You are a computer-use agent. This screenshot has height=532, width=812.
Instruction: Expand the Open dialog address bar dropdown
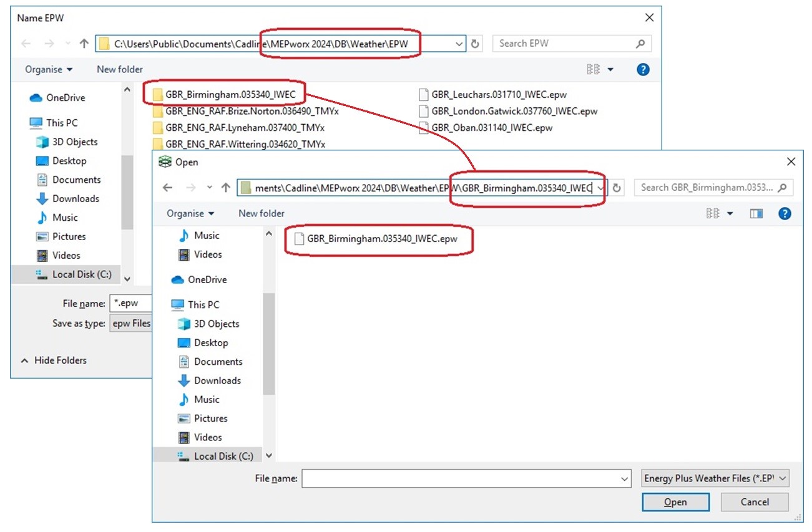[x=600, y=188]
